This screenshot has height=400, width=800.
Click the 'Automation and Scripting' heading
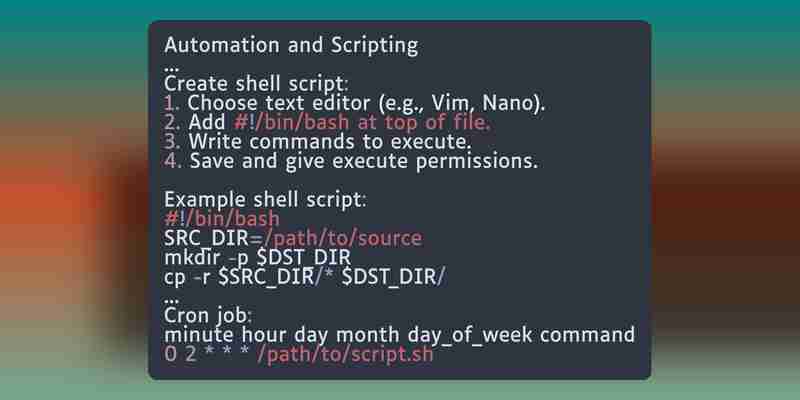(x=291, y=46)
